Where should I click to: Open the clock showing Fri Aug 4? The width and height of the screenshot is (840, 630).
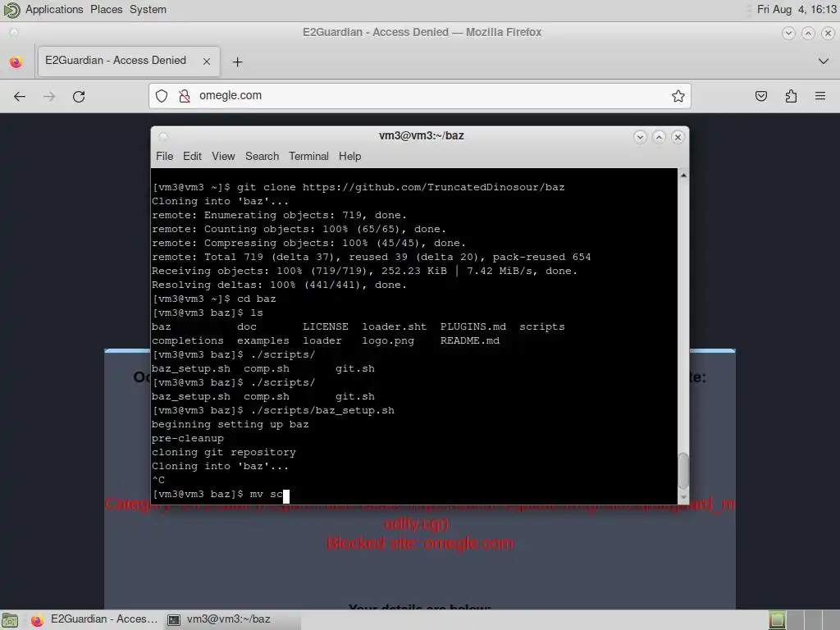(x=797, y=10)
